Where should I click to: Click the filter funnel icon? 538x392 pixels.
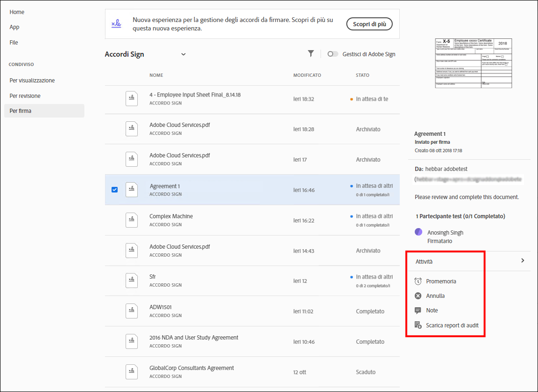click(x=311, y=54)
